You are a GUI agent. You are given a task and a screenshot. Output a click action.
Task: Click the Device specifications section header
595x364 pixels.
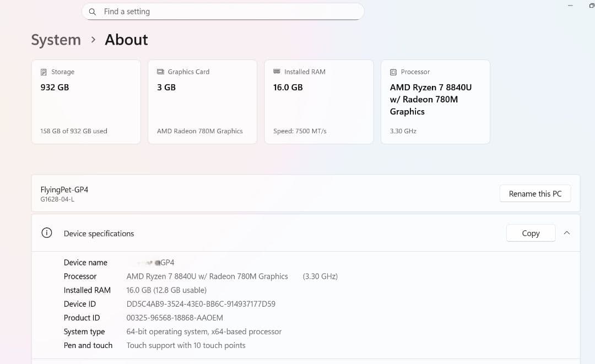pos(99,233)
